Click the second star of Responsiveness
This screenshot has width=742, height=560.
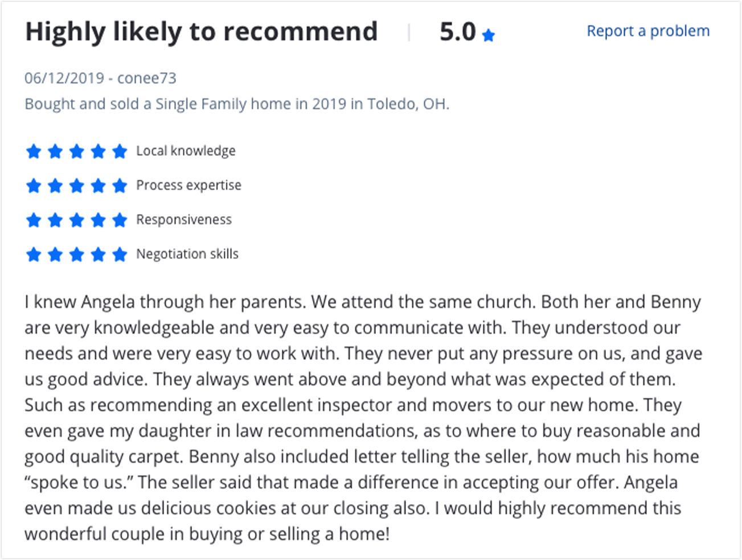55,220
